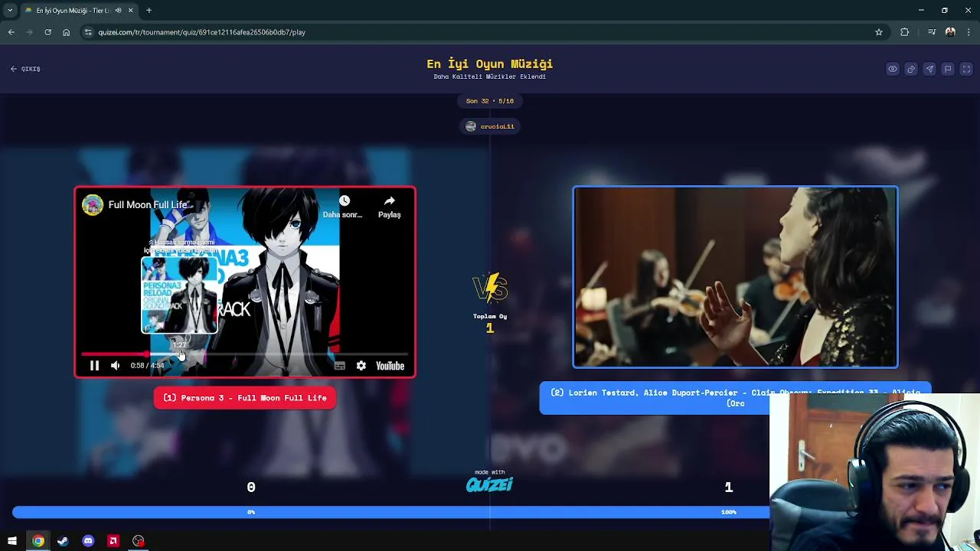980x551 pixels.
Task: Toggle subtitles in the YouTube player
Action: (340, 366)
